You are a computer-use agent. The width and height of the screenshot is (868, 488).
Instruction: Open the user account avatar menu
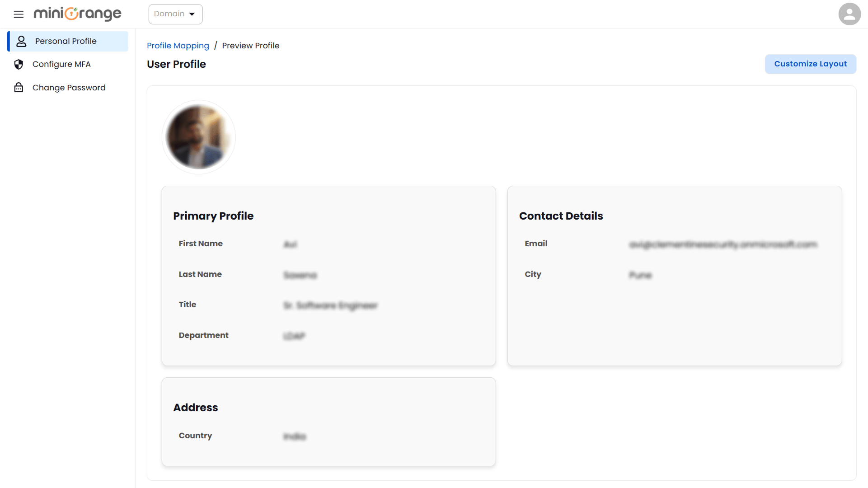point(849,14)
